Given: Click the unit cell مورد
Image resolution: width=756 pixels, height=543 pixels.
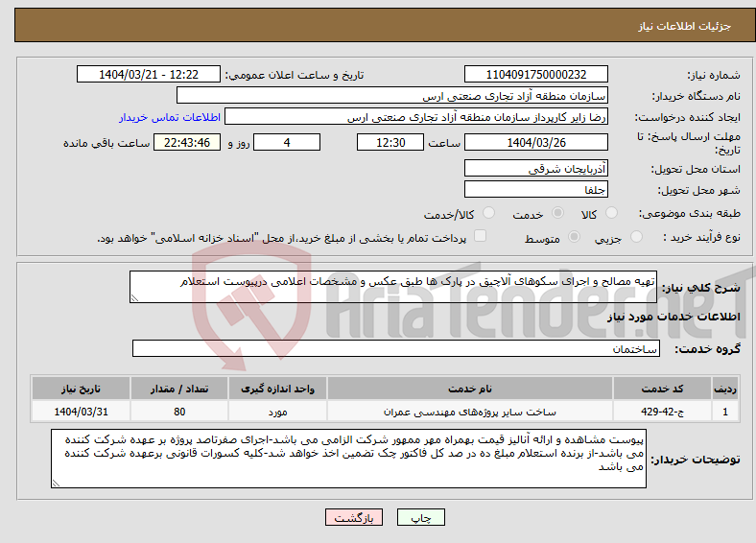Looking at the screenshot, I should [277, 412].
